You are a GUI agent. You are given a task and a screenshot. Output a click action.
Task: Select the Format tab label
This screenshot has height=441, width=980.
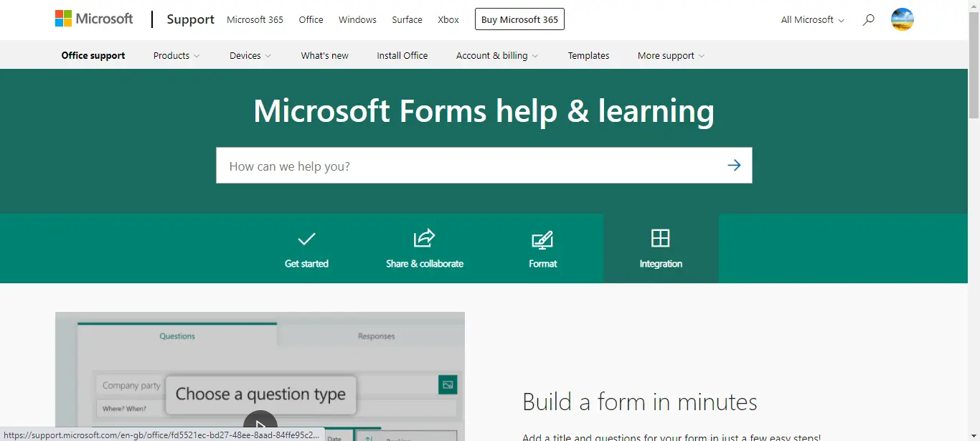pyautogui.click(x=543, y=264)
